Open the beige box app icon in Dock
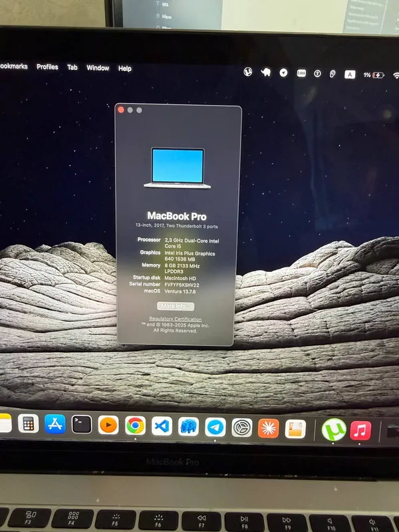399x532 pixels. click(295, 429)
